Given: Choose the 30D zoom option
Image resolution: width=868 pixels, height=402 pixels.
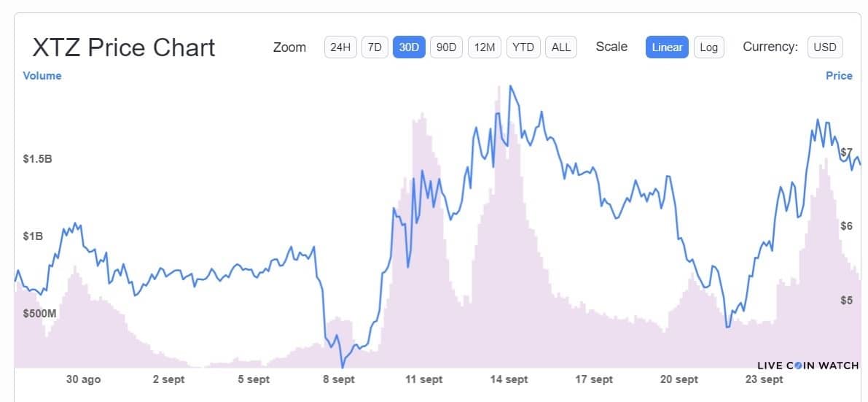Looking at the screenshot, I should (409, 47).
